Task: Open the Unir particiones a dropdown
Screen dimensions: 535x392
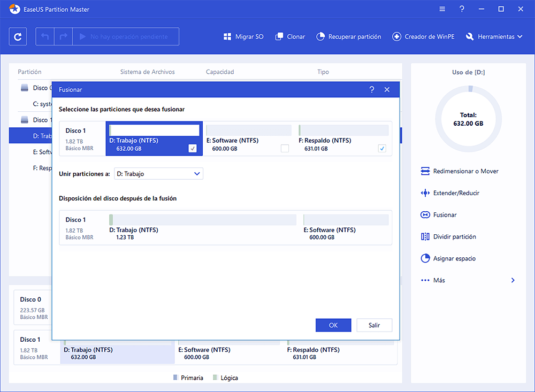Action: tap(158, 174)
